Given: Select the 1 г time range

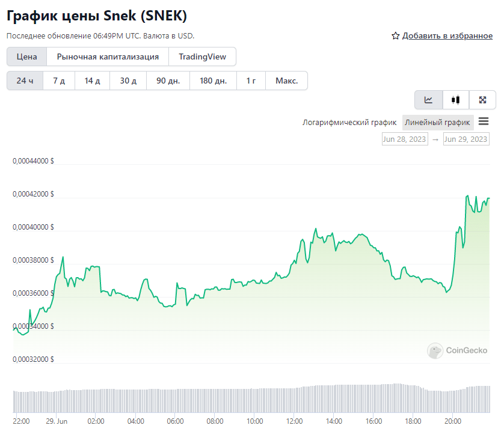Looking at the screenshot, I should (x=251, y=81).
